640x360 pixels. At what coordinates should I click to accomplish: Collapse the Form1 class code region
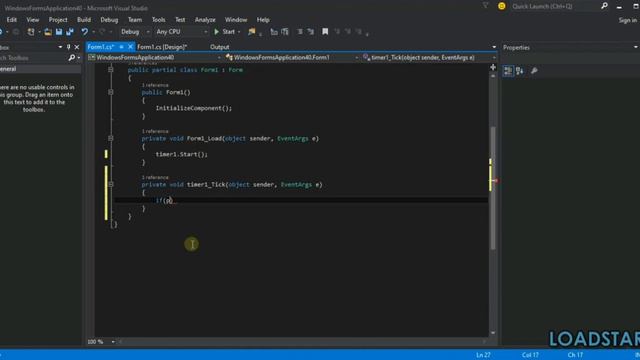(x=111, y=70)
